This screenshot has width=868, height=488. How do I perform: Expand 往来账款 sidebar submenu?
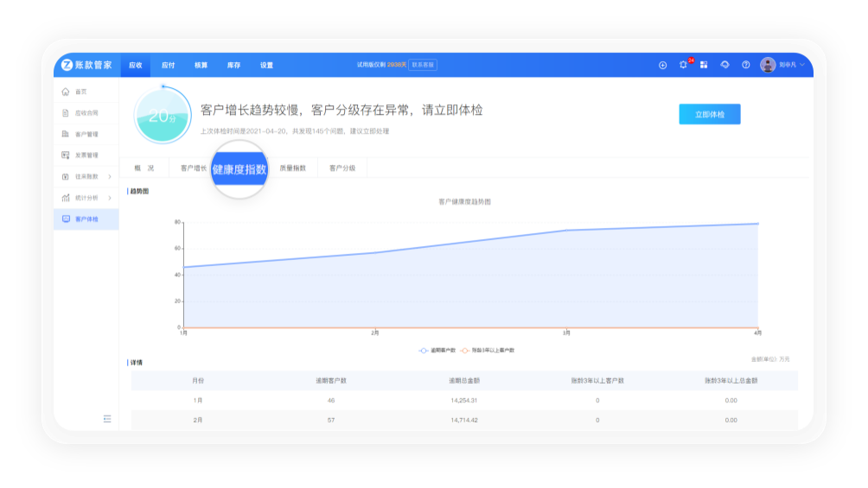tap(110, 176)
